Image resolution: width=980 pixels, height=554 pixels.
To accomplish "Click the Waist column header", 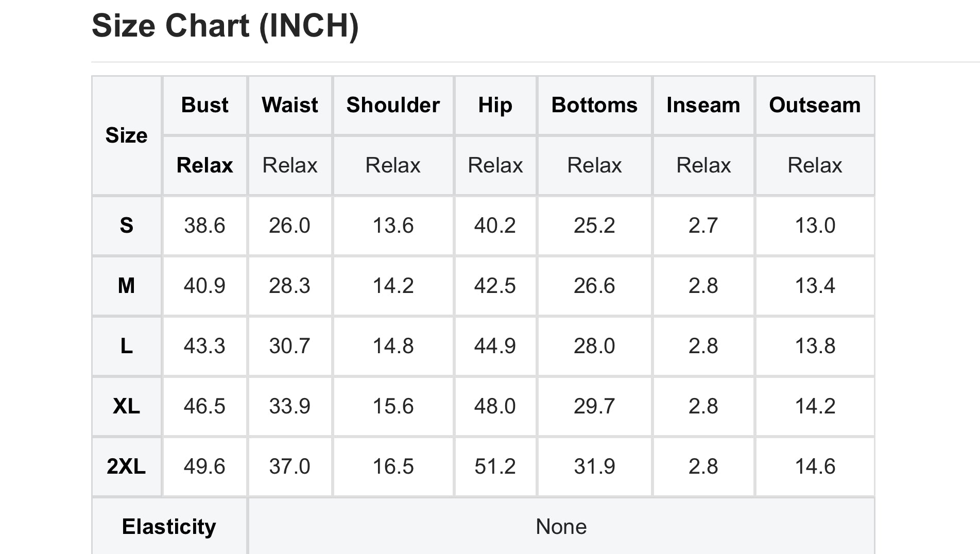I will click(290, 105).
